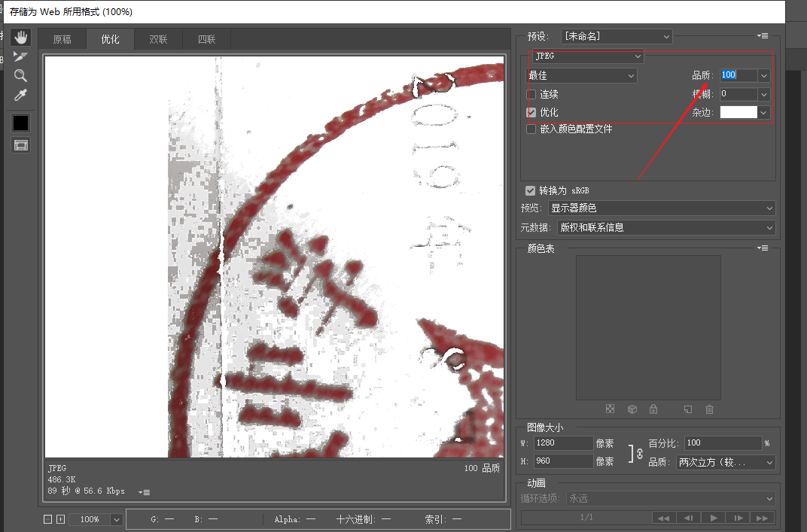The width and height of the screenshot is (807, 532).
Task: Play the animation
Action: [714, 518]
